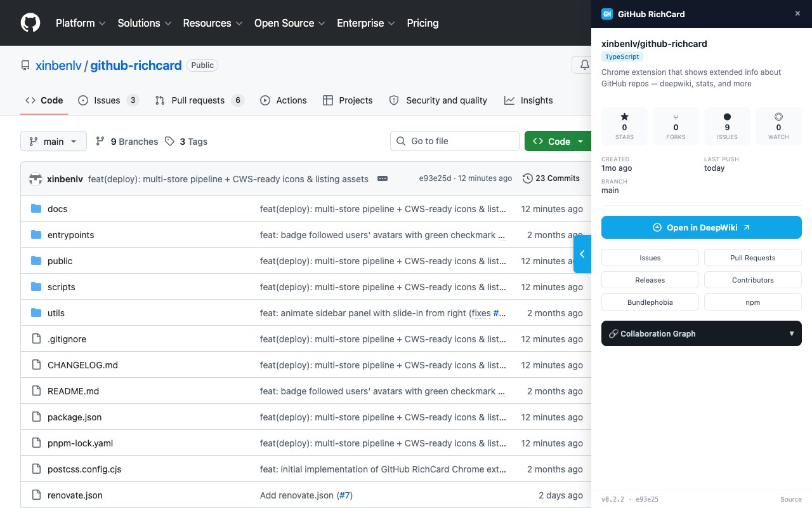This screenshot has height=508, width=812.
Task: Select the Code tab
Action: point(44,100)
